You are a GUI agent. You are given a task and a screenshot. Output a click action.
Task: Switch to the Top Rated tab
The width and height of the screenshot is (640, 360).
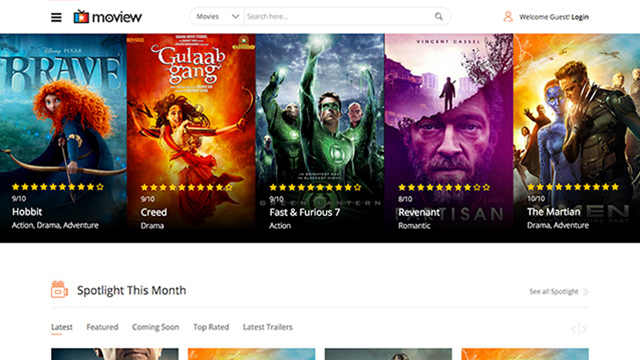pos(211,327)
